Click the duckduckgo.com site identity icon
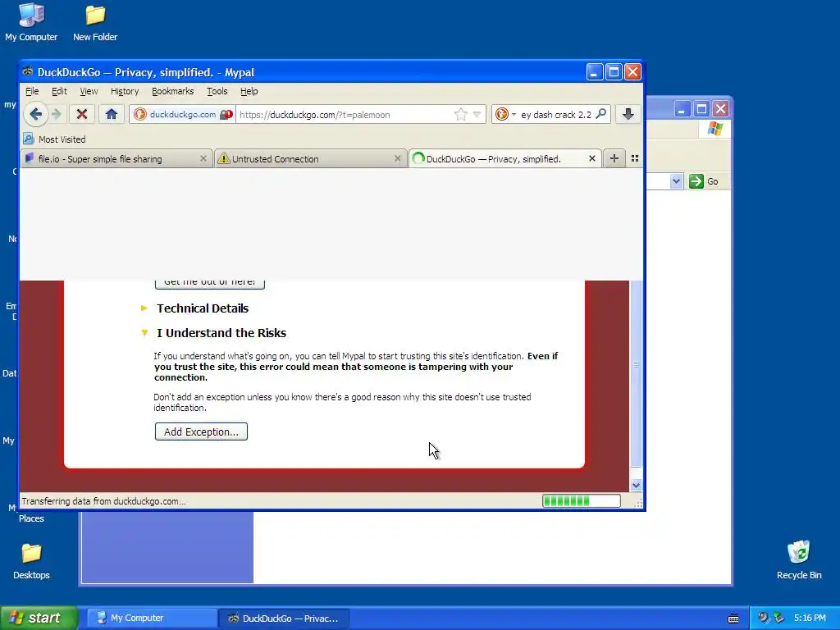 coord(139,114)
